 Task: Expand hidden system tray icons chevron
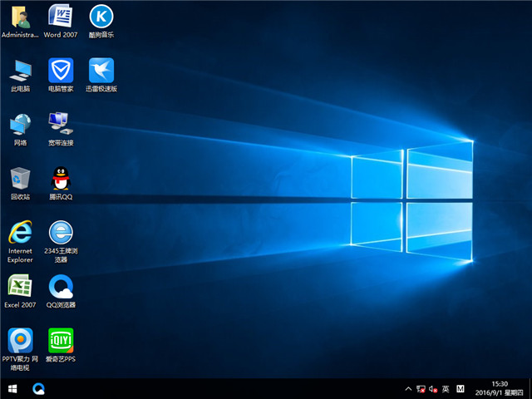pyautogui.click(x=408, y=388)
